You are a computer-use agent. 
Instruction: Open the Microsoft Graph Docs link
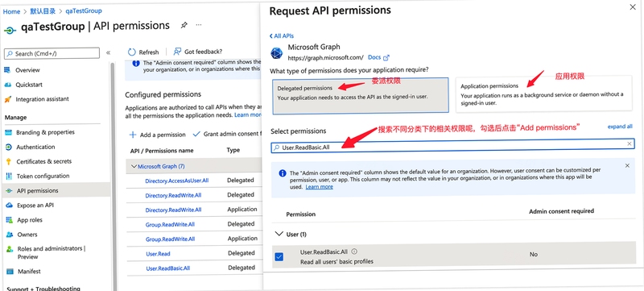click(x=378, y=57)
